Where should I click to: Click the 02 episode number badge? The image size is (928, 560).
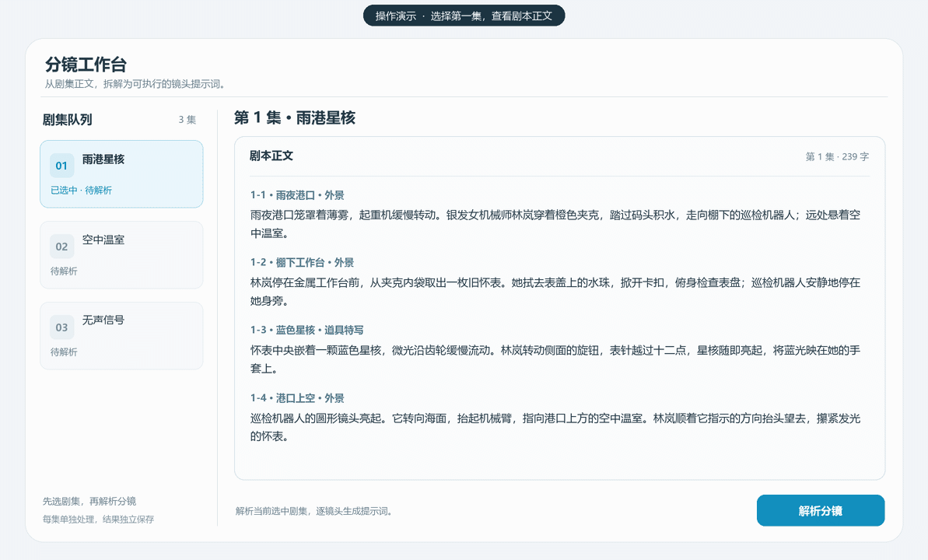pos(61,247)
